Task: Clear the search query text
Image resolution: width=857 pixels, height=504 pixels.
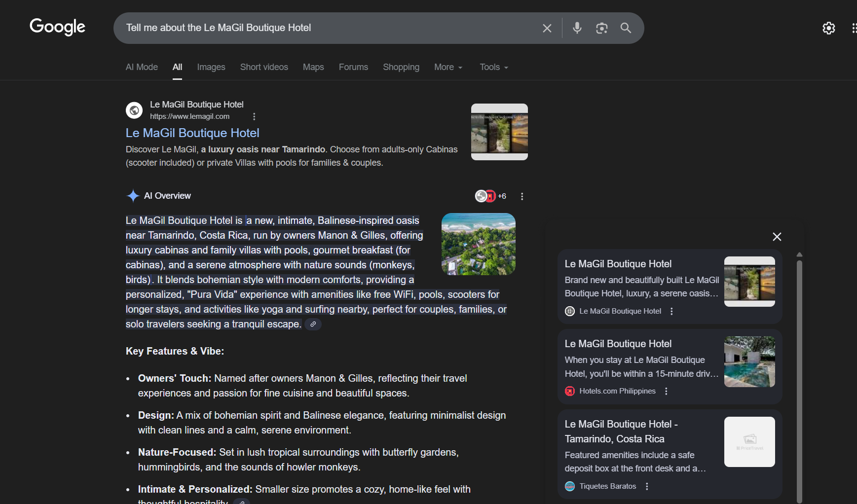Action: (547, 28)
